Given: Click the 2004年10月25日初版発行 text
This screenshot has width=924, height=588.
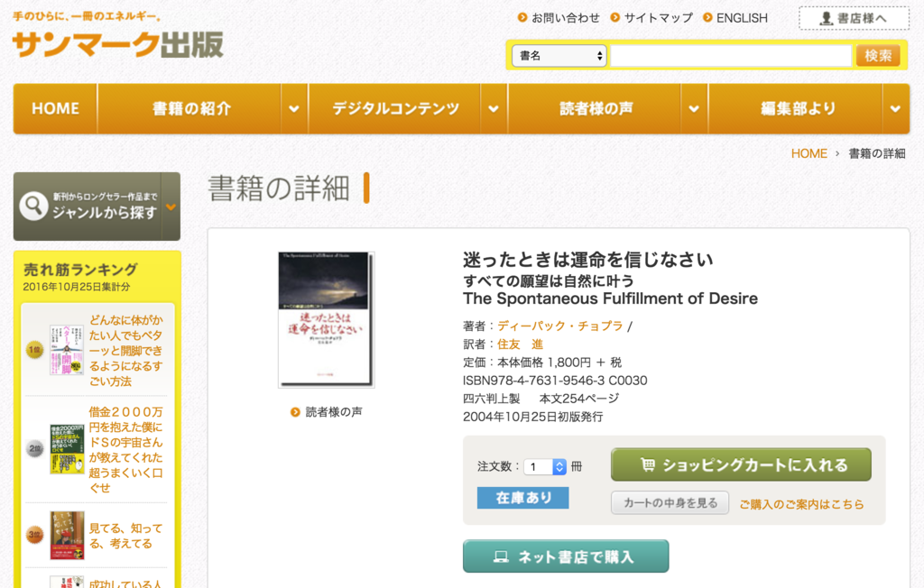Looking at the screenshot, I should tap(532, 418).
